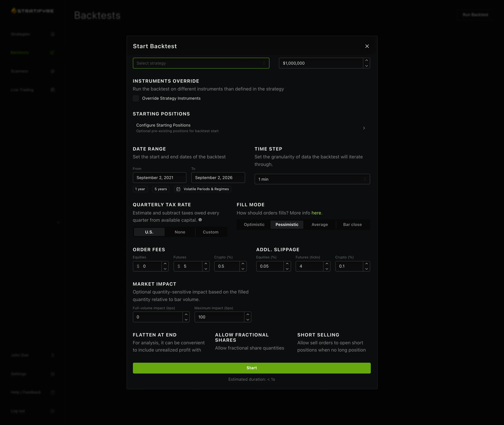
Task: Open Scanners in the sidebar
Action: tap(33, 71)
